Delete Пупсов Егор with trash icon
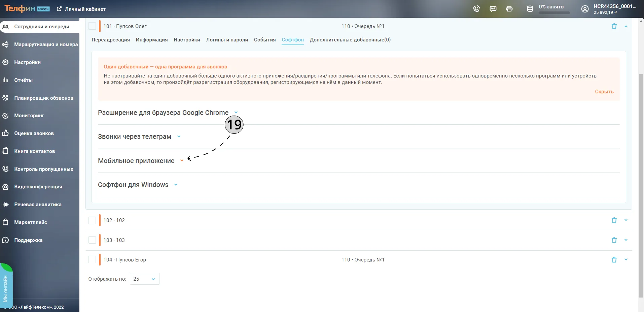 pos(614,260)
